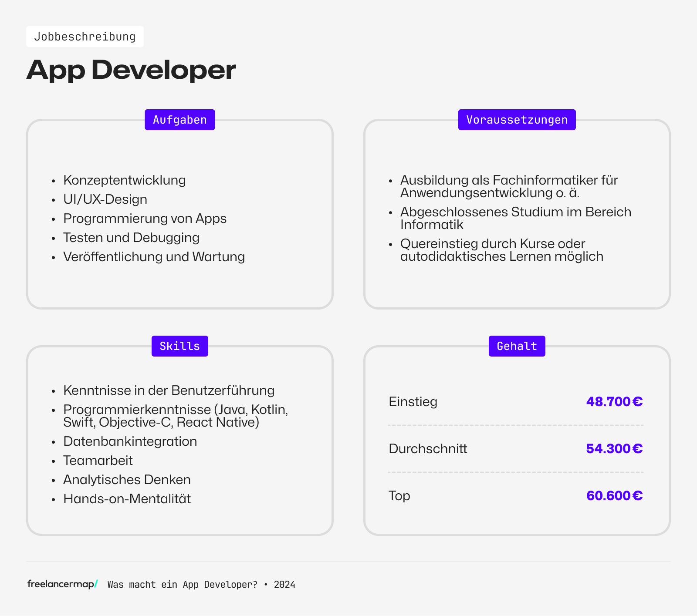Select the Durchschnitt salary 54.300 €
The height and width of the screenshot is (616, 697).
(x=614, y=448)
